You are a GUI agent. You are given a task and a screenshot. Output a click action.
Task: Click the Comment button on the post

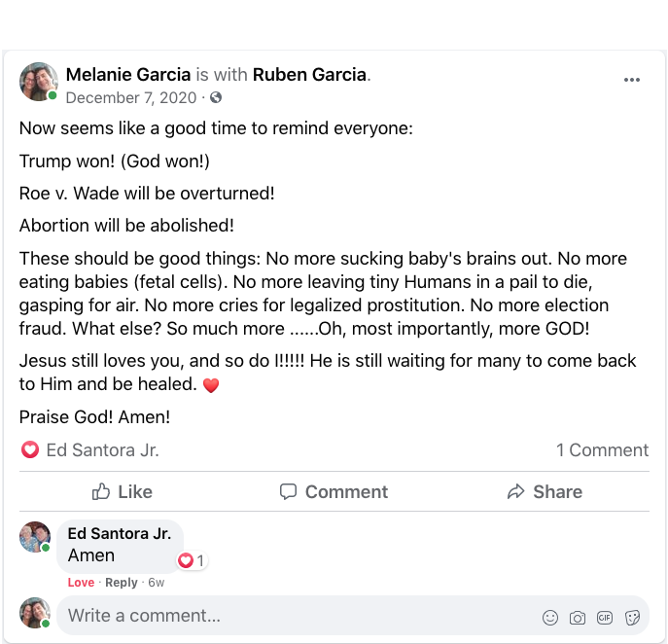tap(334, 492)
